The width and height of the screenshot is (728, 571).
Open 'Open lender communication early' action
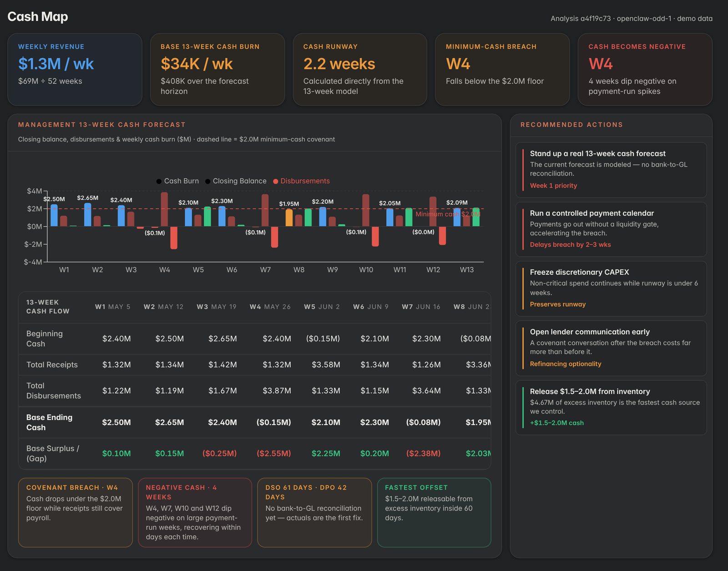point(611,348)
